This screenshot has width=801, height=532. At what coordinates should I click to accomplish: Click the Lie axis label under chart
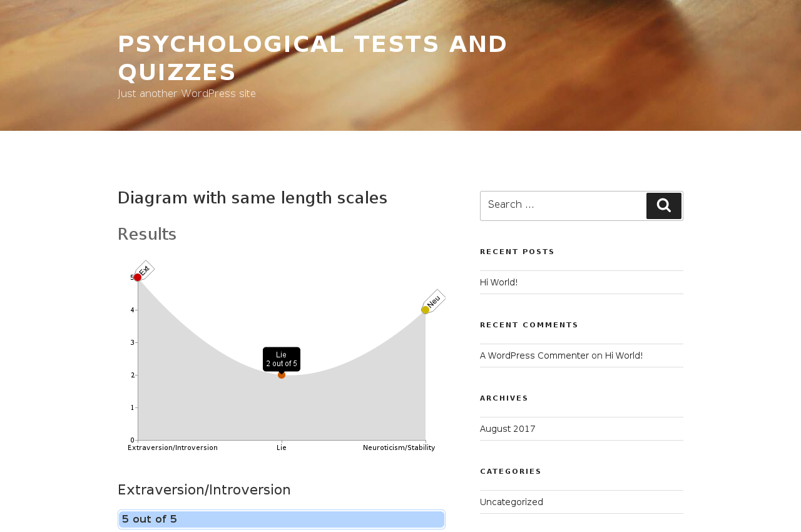click(x=282, y=448)
